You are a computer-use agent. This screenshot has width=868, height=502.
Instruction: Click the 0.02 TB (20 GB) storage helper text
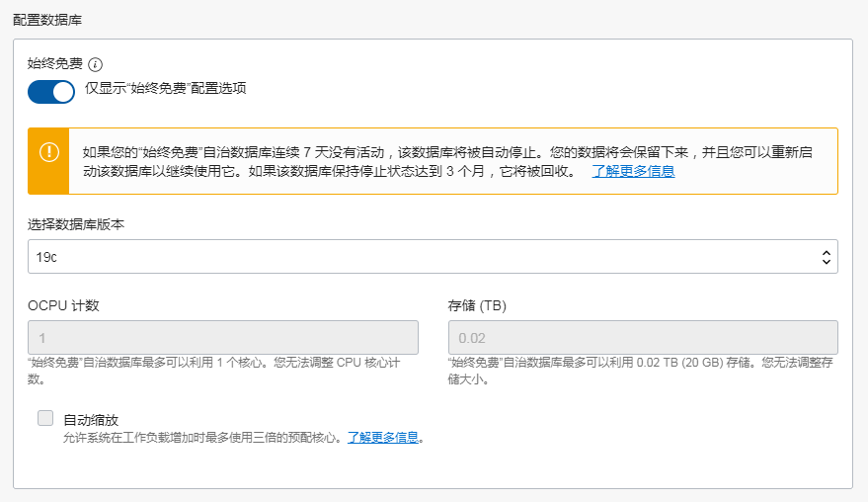pyautogui.click(x=642, y=364)
